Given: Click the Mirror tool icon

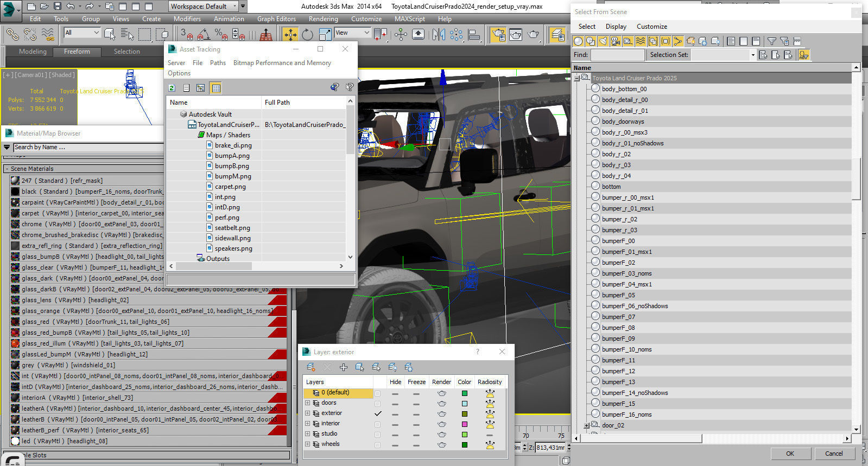Looking at the screenshot, I should 439,35.
